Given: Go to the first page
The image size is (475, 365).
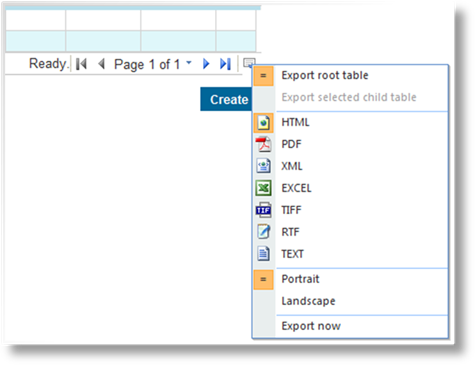Looking at the screenshot, I should 81,64.
